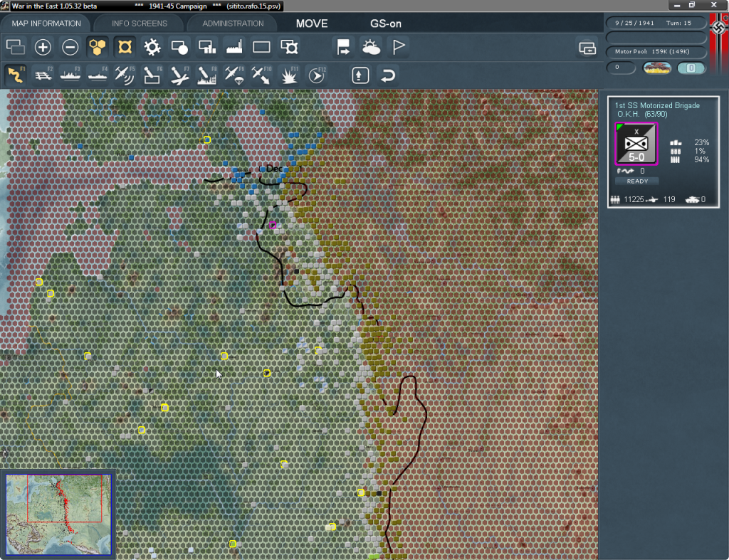Toggle the hex grid overlay icon

pos(97,47)
